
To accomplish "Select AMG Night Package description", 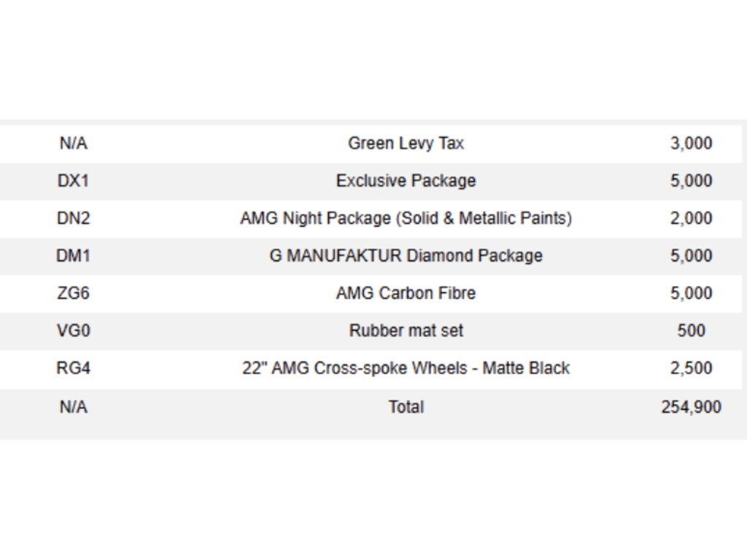I will (x=406, y=218).
